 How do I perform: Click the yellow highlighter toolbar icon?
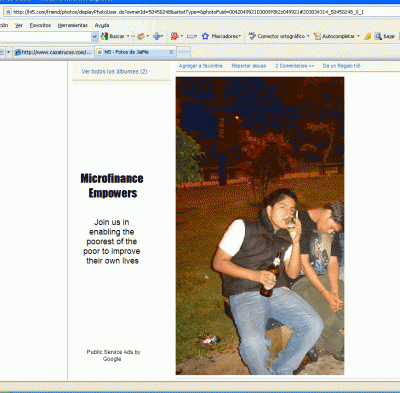coord(368,36)
